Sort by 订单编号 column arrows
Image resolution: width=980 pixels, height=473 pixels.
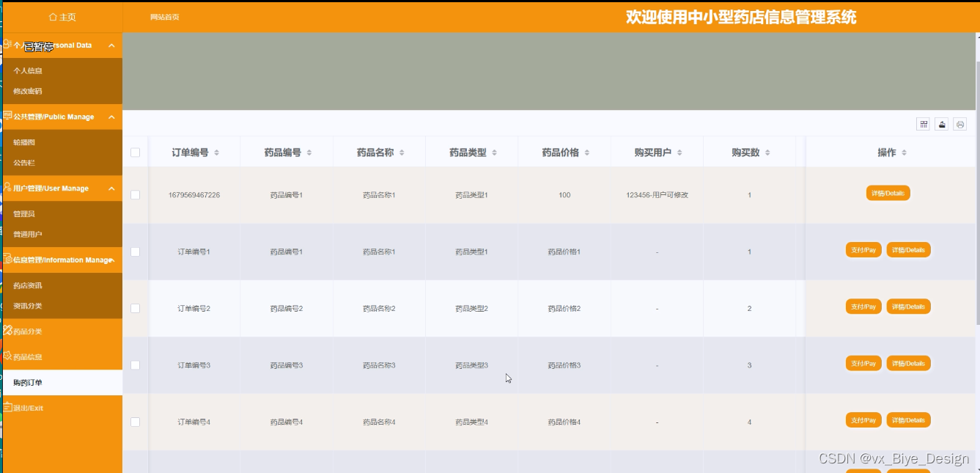tap(216, 153)
